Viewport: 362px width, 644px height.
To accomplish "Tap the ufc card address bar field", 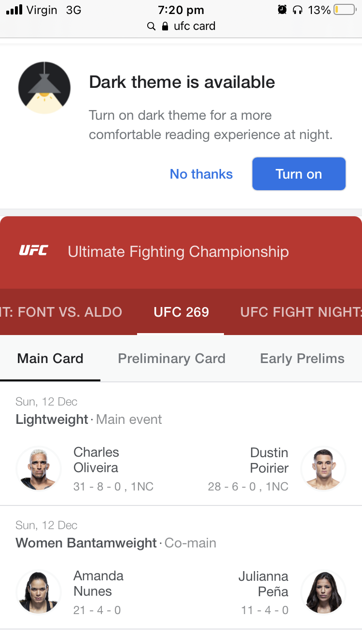I will pyautogui.click(x=194, y=26).
